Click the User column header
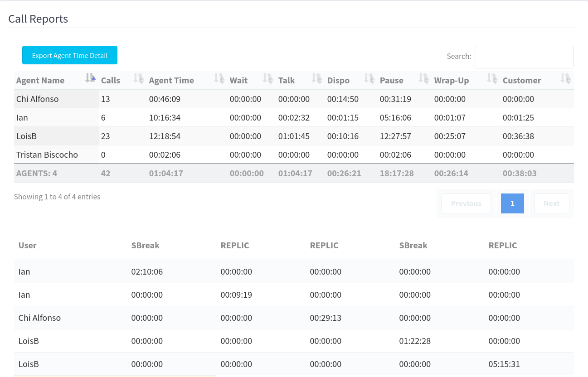Image resolution: width=588 pixels, height=377 pixels. pyautogui.click(x=28, y=245)
